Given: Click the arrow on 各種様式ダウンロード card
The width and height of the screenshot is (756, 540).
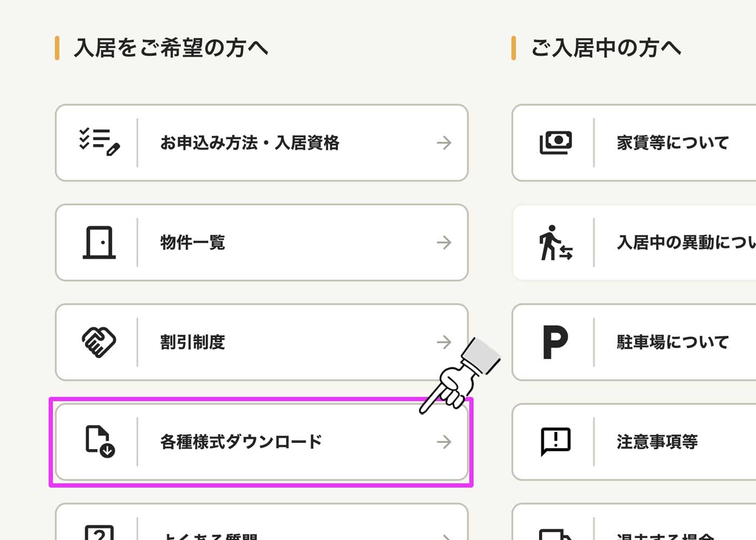Looking at the screenshot, I should click(444, 442).
